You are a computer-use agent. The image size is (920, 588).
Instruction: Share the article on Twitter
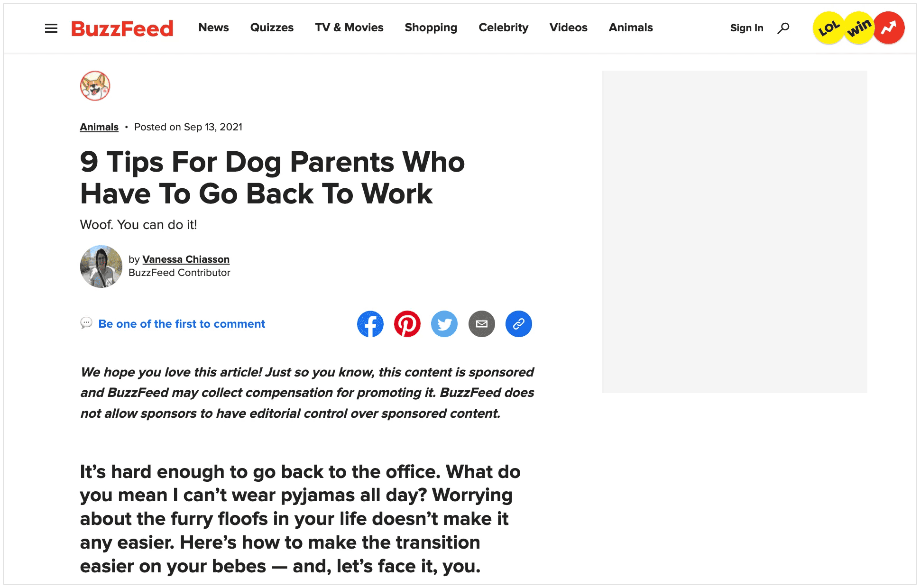[x=444, y=324]
